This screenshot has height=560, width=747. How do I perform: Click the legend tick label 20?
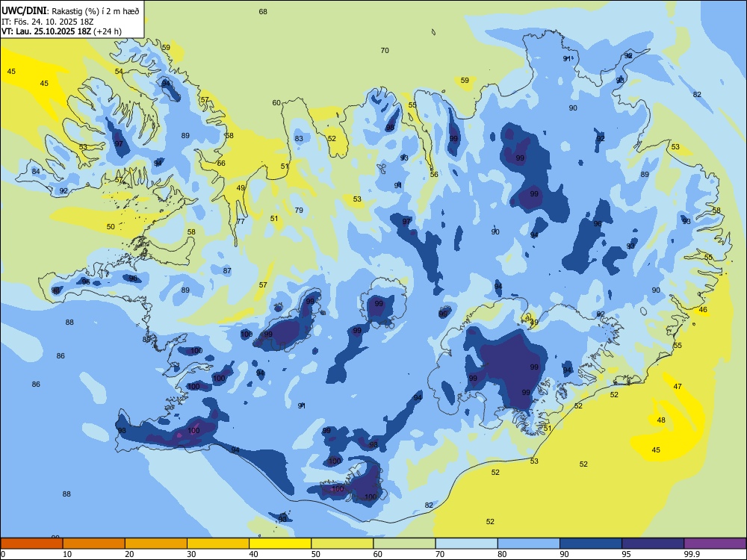coord(129,554)
